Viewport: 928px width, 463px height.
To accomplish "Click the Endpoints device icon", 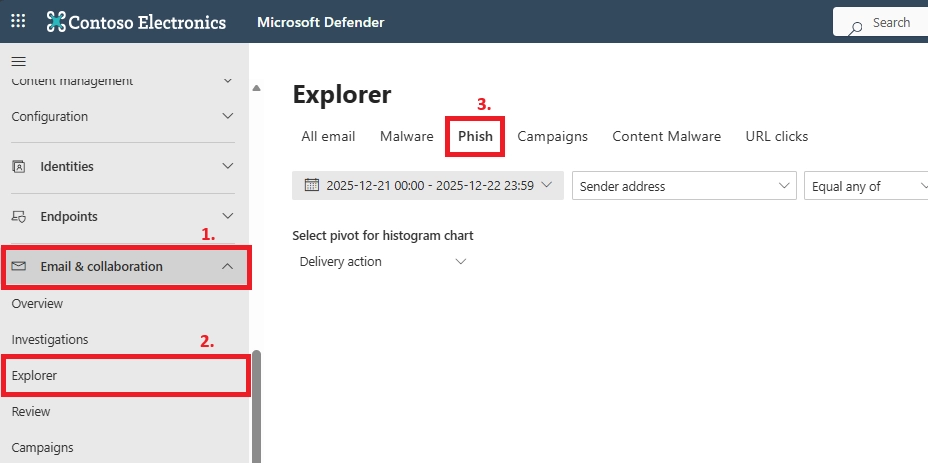I will 19,217.
